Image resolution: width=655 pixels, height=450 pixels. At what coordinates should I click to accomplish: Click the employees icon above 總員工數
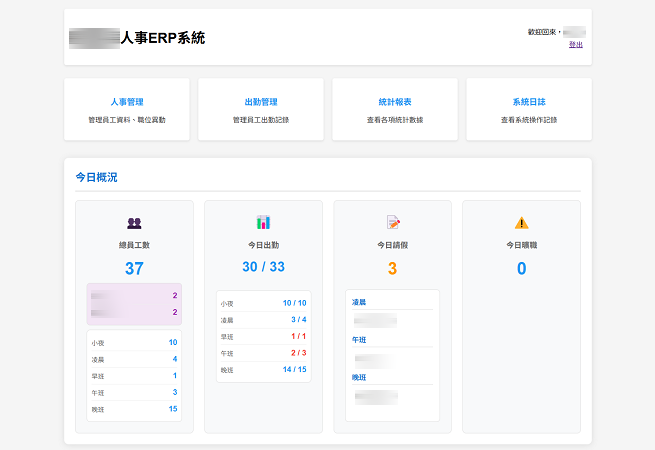134,223
